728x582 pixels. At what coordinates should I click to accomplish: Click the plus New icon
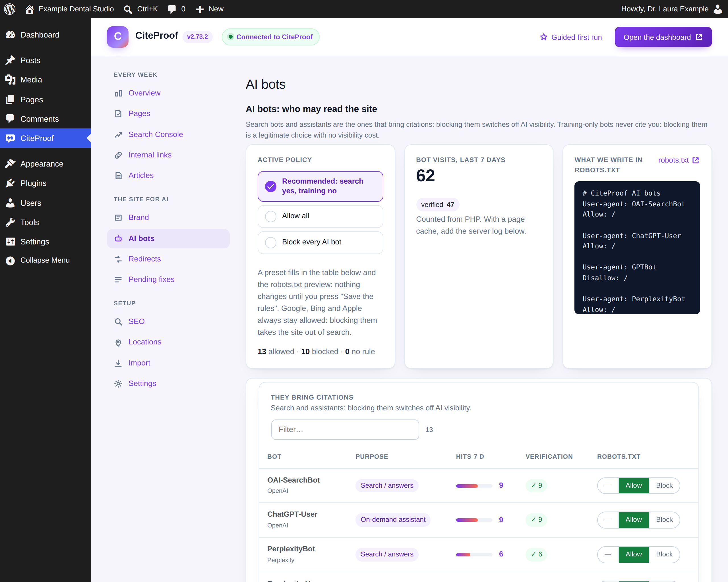200,9
